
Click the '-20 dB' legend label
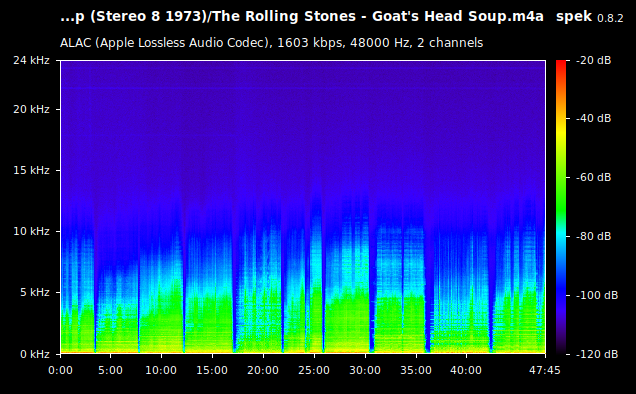[593, 60]
